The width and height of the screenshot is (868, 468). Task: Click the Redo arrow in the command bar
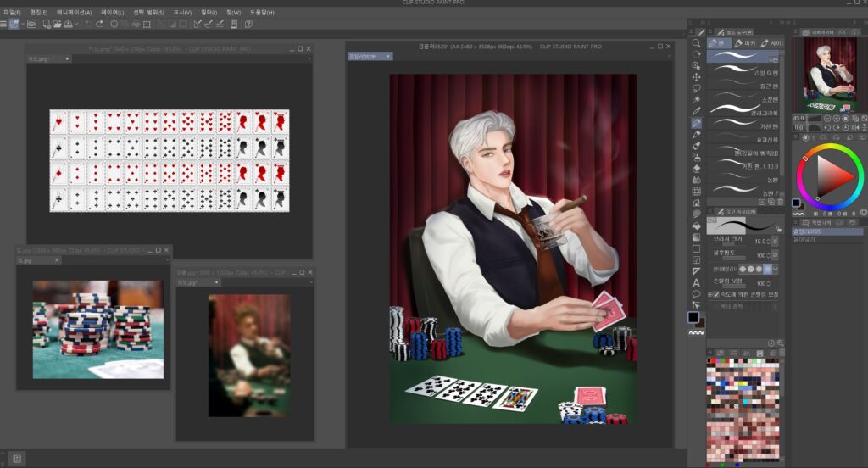pyautogui.click(x=100, y=24)
